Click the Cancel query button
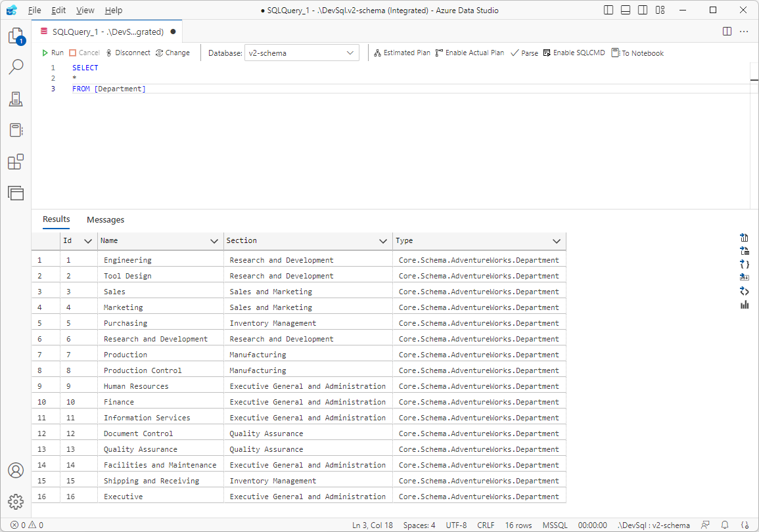Image resolution: width=759 pixels, height=532 pixels. (x=84, y=53)
